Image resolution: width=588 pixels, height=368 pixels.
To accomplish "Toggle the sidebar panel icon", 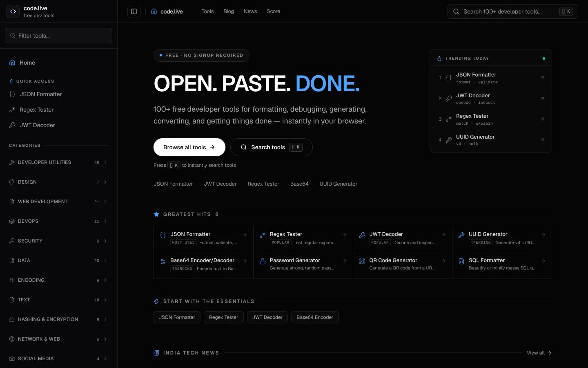I will pos(134,11).
